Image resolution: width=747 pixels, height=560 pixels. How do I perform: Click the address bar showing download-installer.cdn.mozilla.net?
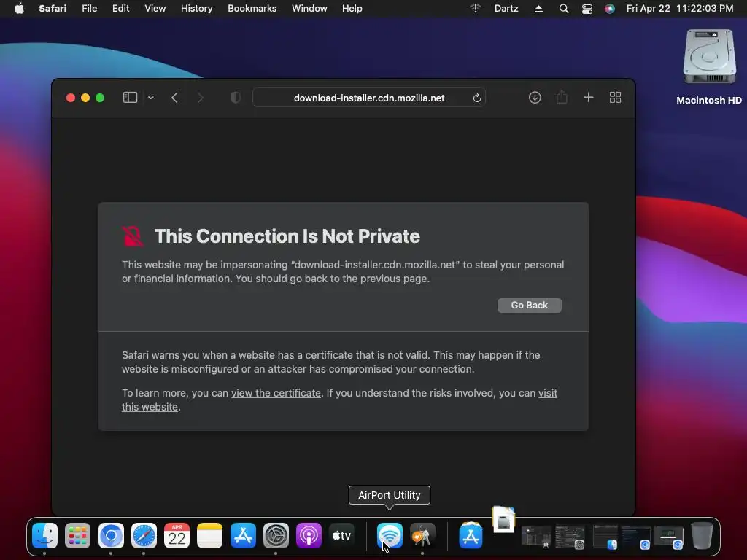[368, 98]
